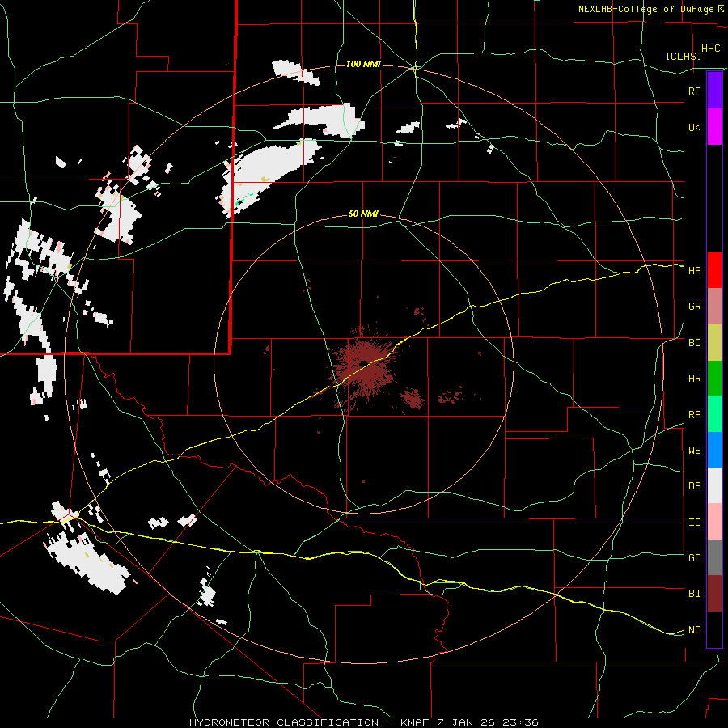Click the HHC product label
Image resolution: width=728 pixels, height=728 pixels.
click(x=711, y=49)
